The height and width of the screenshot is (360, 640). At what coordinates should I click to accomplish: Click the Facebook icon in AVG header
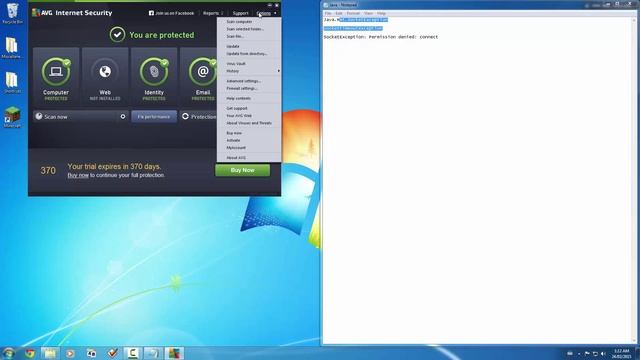151,13
